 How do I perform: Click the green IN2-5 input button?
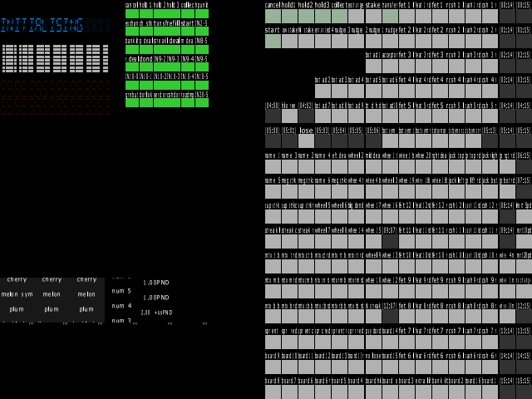click(x=202, y=32)
